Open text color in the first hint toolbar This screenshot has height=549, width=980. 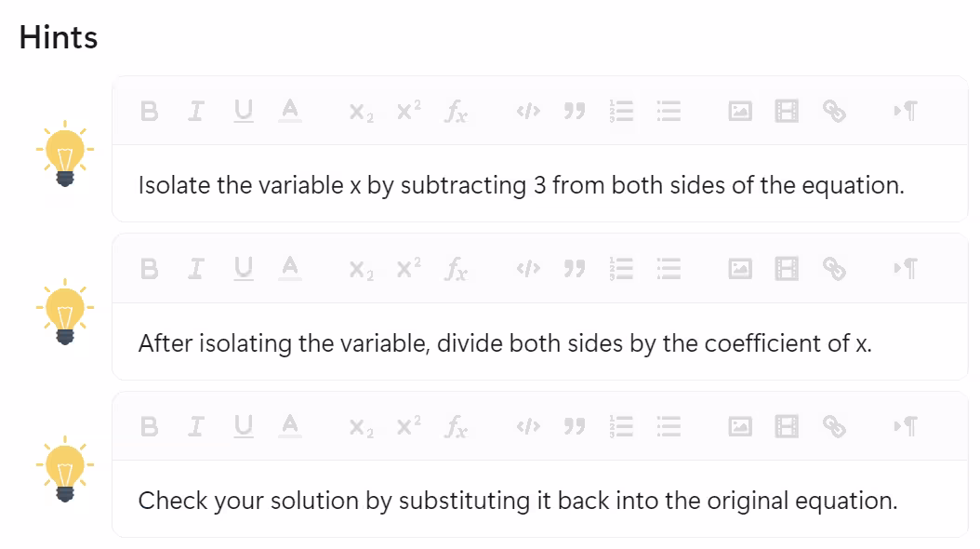290,111
